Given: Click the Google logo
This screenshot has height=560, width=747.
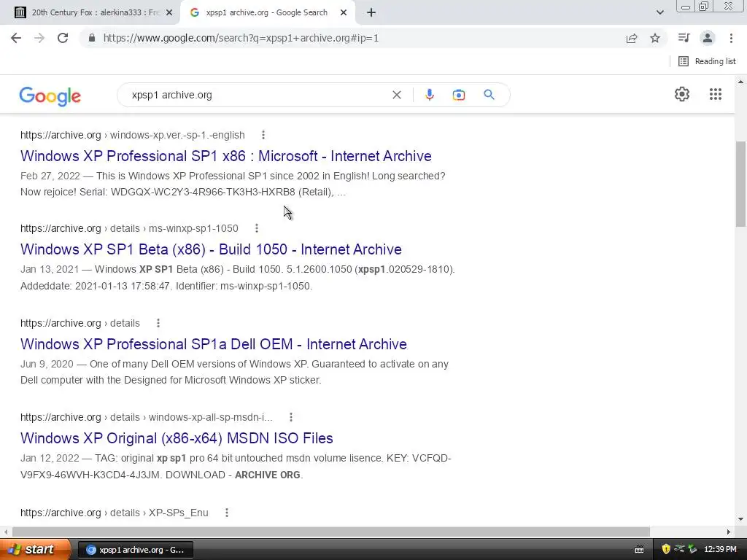Looking at the screenshot, I should (x=50, y=96).
